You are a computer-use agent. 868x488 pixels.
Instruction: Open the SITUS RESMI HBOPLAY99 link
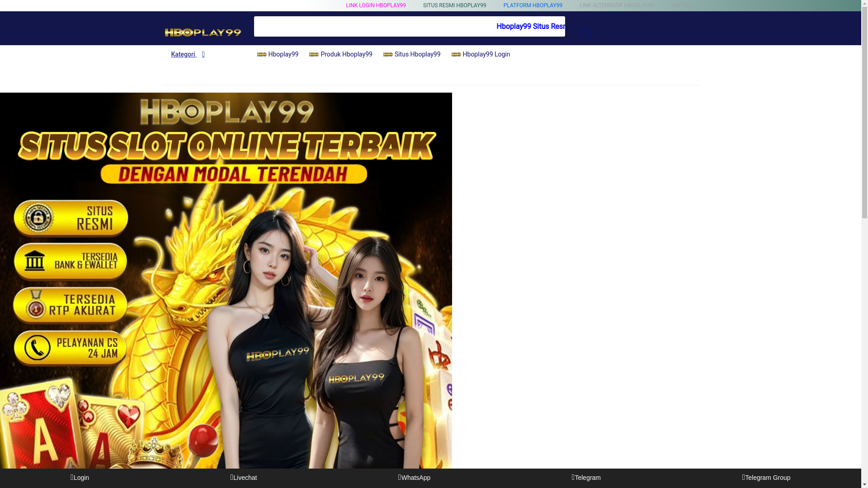click(454, 5)
